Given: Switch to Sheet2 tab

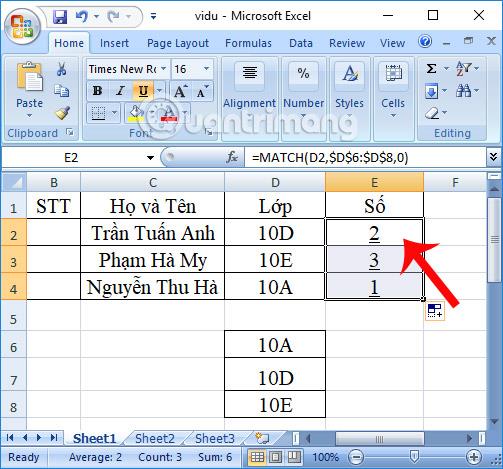Looking at the screenshot, I should tap(155, 439).
